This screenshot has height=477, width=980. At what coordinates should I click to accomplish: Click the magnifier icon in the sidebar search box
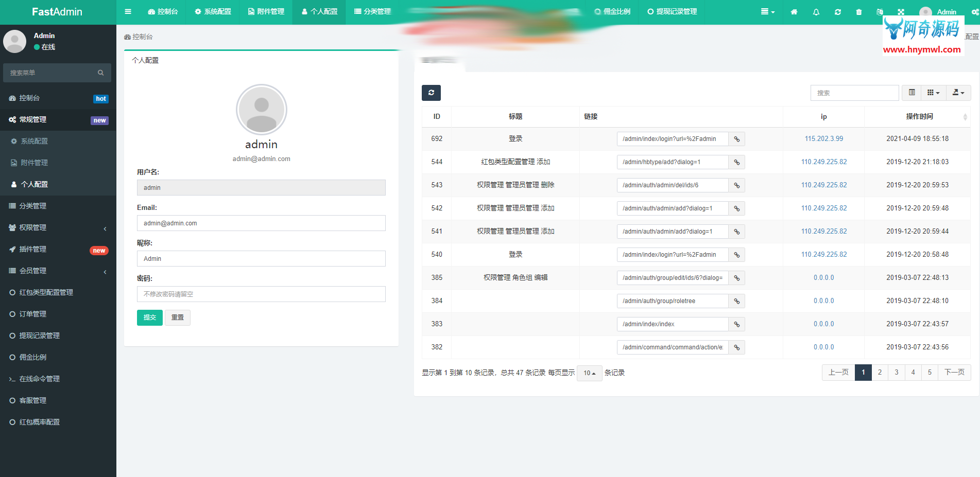click(100, 73)
